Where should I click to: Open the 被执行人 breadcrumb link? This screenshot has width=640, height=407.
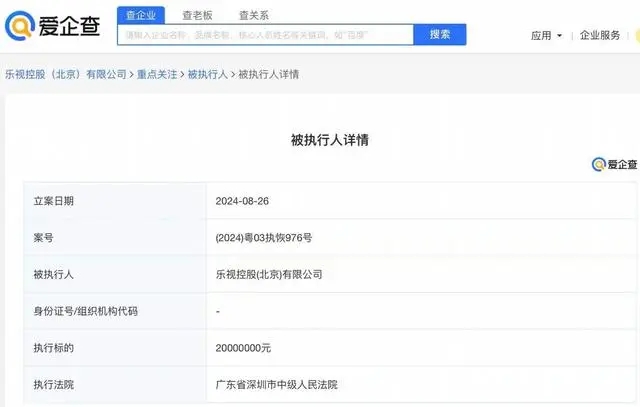[x=208, y=74]
